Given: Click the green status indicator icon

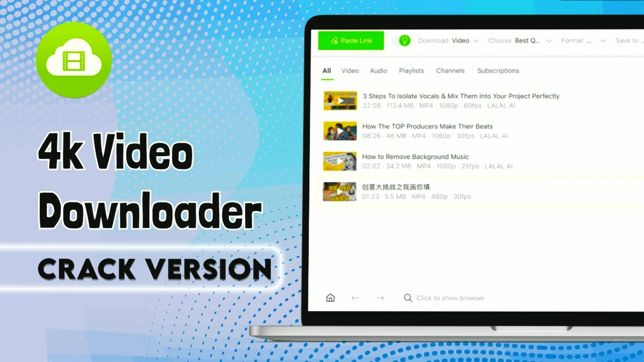Looking at the screenshot, I should [404, 40].
